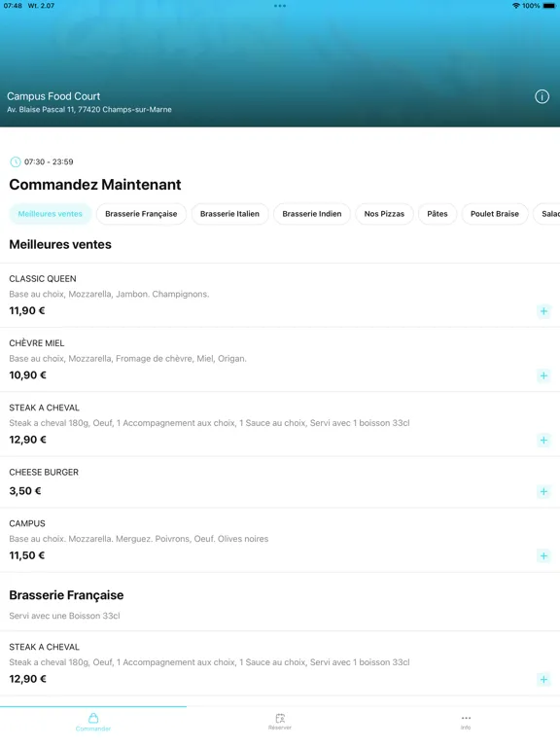Screen dimensions: 560x747
Task: Open the CHÈVRE MIEL item title
Action: point(37,343)
